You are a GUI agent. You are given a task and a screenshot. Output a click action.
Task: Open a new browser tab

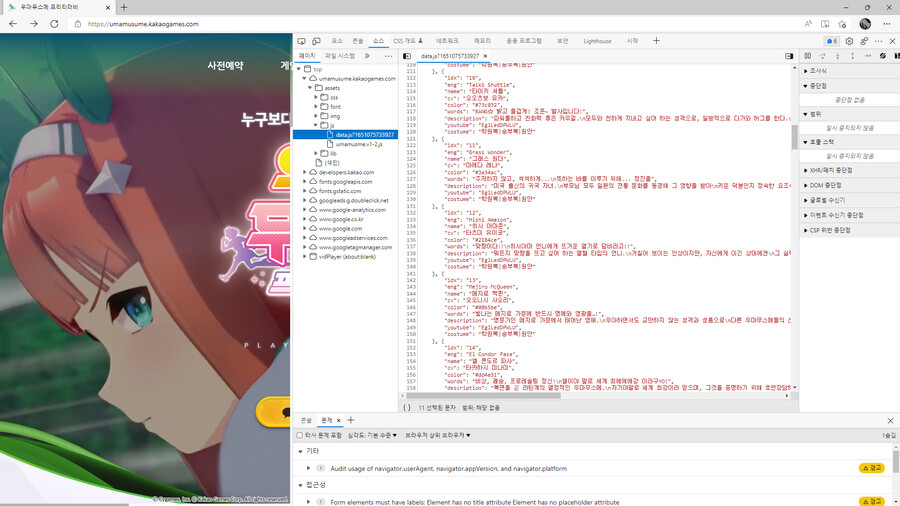click(124, 7)
